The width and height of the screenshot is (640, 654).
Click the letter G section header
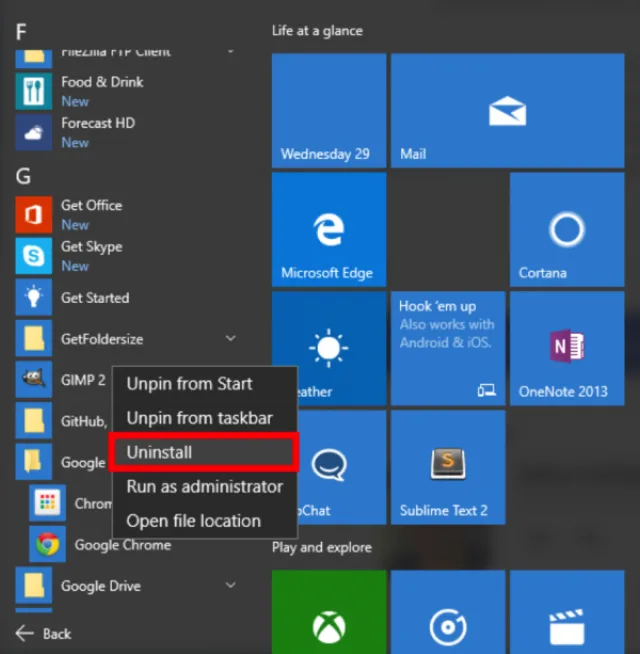(23, 176)
